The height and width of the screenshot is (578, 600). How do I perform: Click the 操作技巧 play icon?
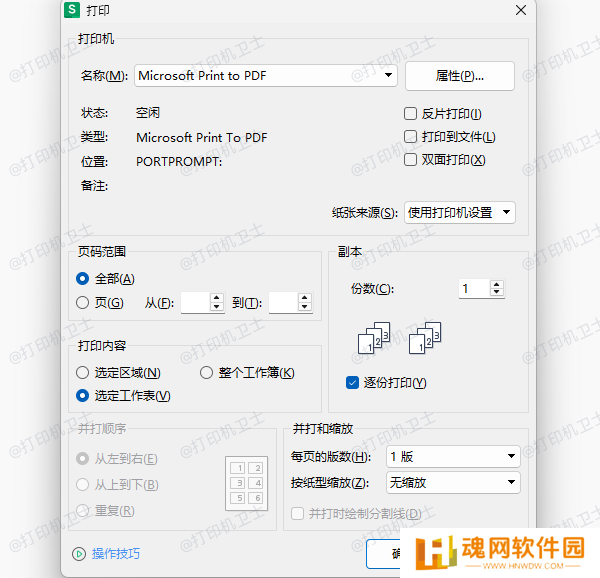[79, 554]
